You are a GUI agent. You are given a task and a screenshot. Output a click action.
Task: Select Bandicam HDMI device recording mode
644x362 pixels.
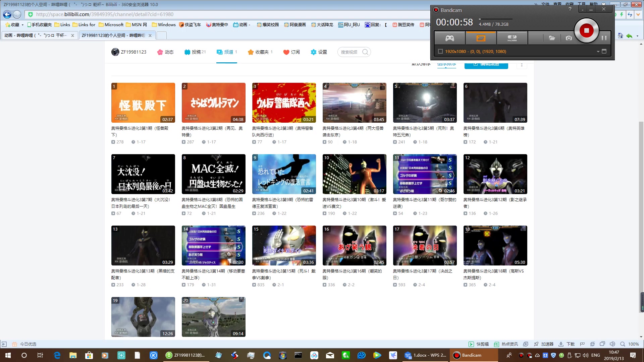pyautogui.click(x=512, y=38)
